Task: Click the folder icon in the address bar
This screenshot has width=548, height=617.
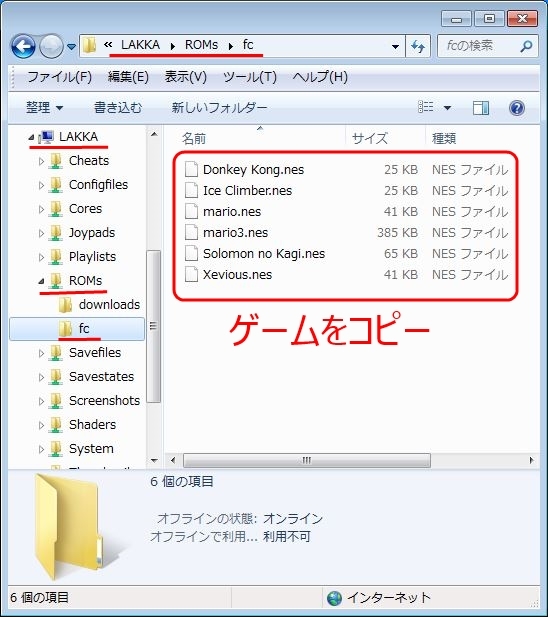Action: pyautogui.click(x=89, y=46)
